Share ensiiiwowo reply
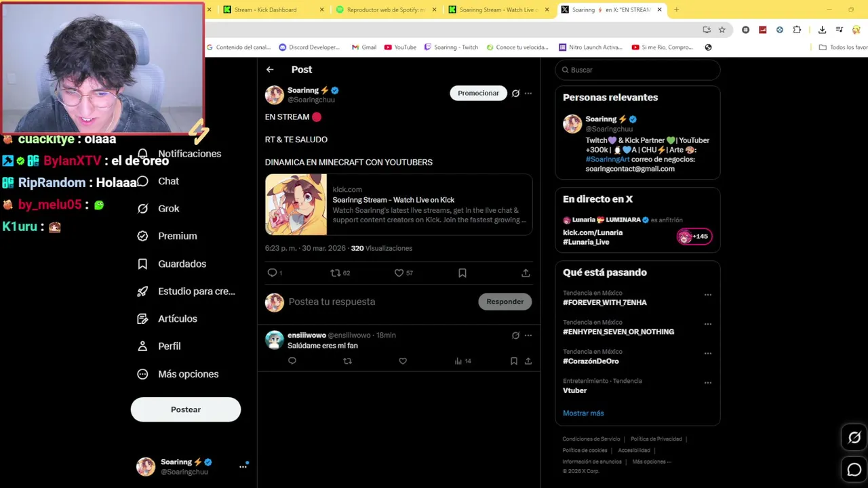 (528, 361)
